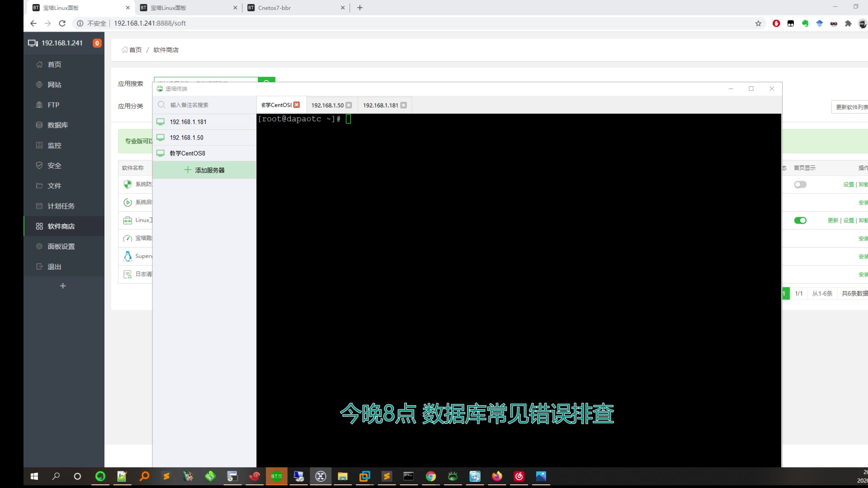
Task: Select server 教学CentOS8 in the list
Action: point(204,153)
